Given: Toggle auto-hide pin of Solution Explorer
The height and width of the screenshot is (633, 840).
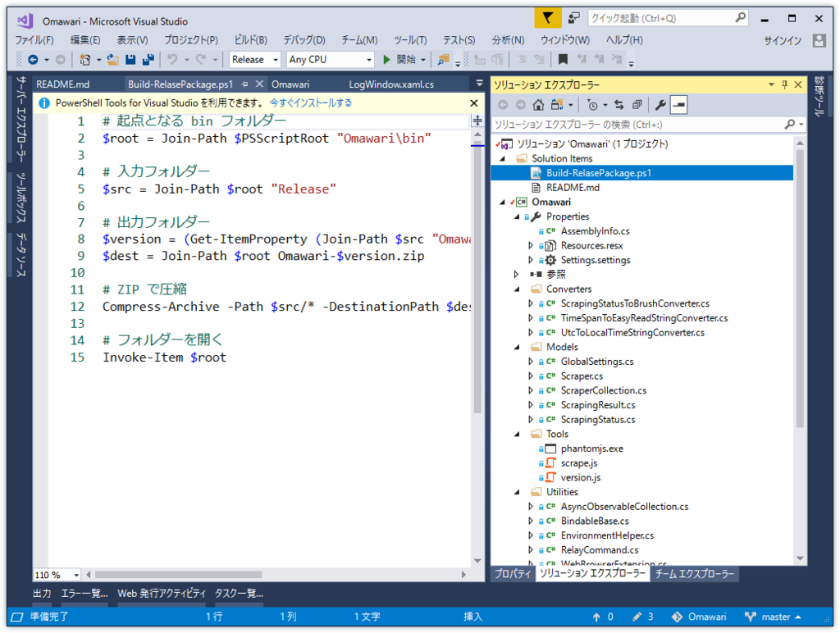Looking at the screenshot, I should pyautogui.click(x=785, y=84).
